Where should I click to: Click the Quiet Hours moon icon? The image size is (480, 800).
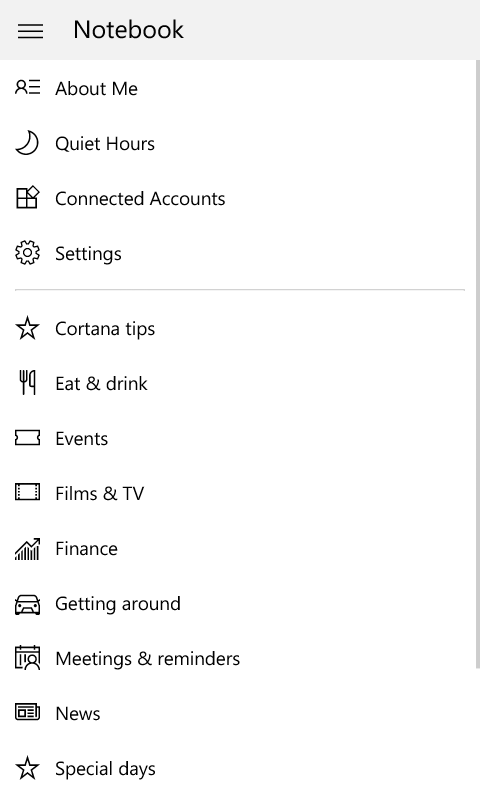(27, 143)
